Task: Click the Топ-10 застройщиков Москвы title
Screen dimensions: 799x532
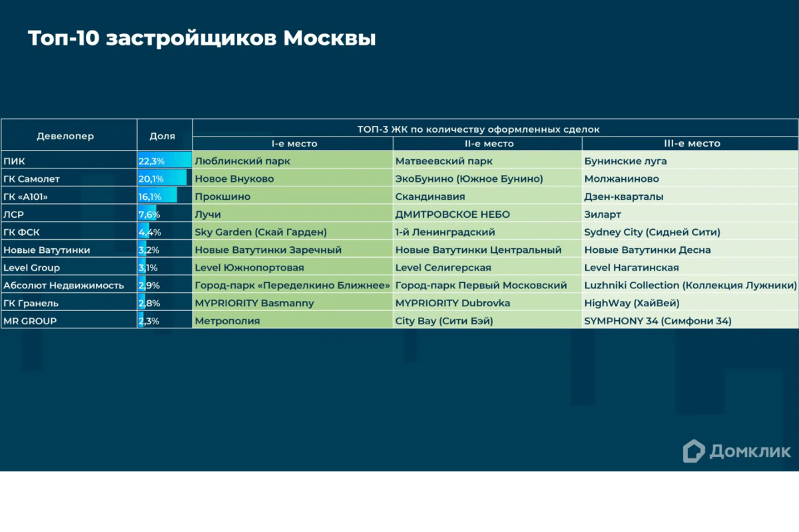Action: (202, 39)
